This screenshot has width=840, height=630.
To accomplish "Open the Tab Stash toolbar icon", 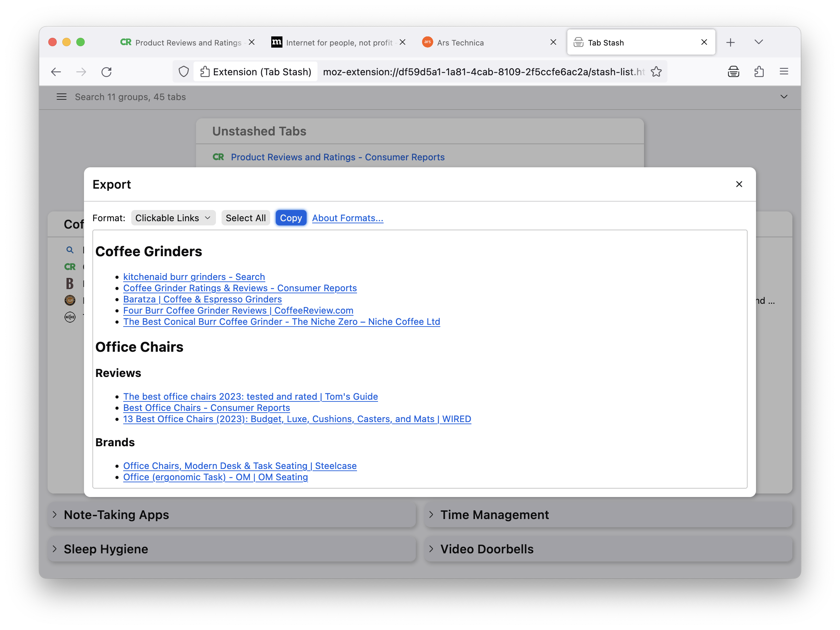I will (733, 72).
